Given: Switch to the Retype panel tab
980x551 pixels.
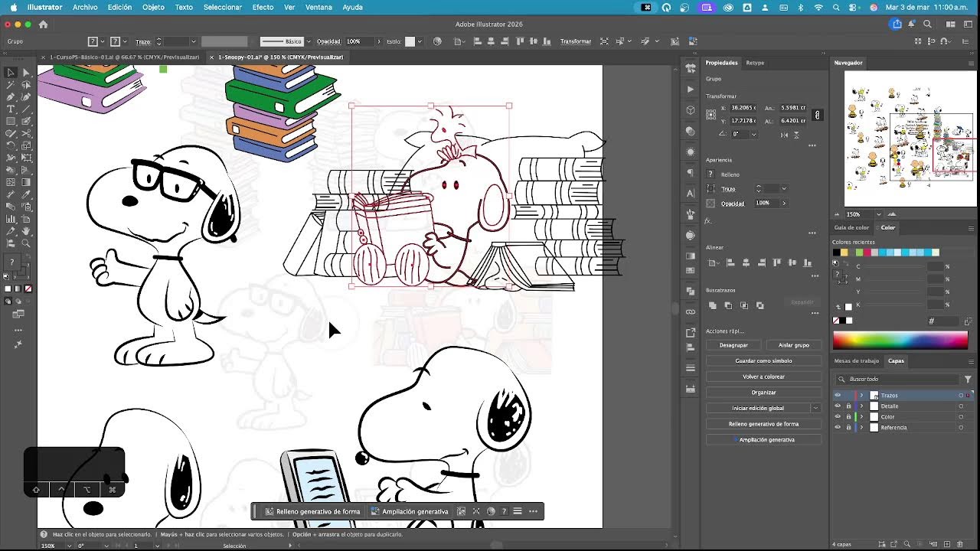Looking at the screenshot, I should pos(755,63).
